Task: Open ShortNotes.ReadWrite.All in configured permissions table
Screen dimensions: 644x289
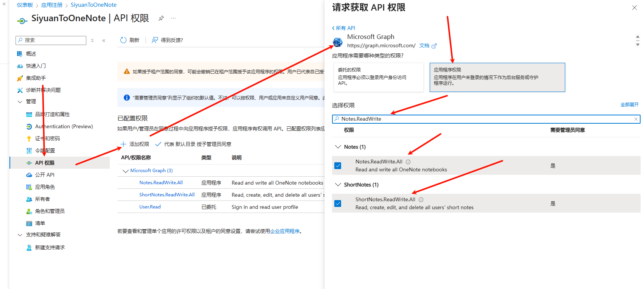Action: [x=167, y=195]
